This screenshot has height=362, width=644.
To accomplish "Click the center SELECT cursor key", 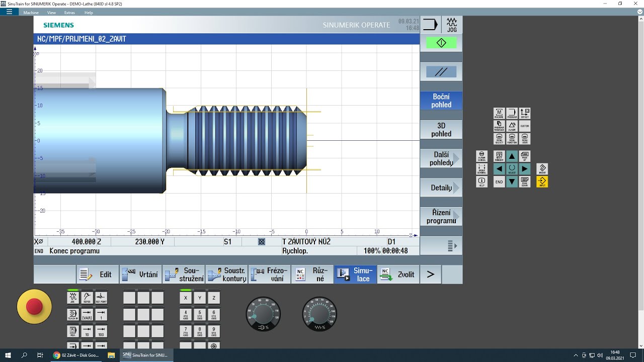I will [512, 169].
